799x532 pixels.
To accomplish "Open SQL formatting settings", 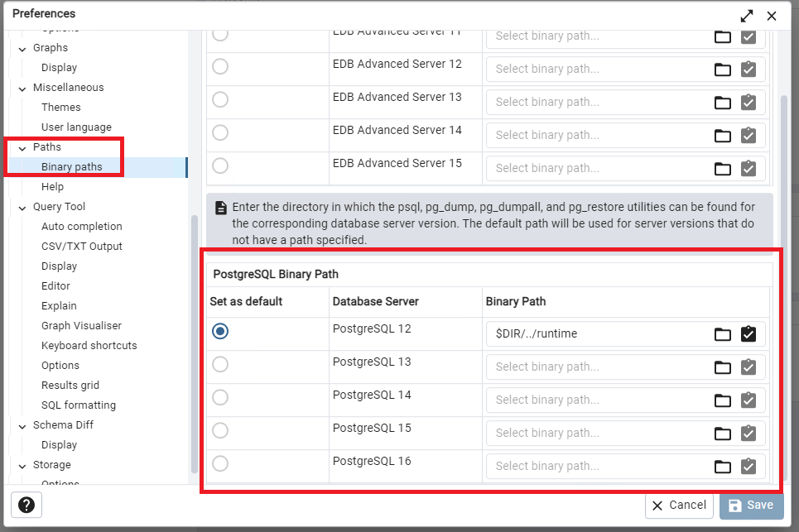I will click(79, 405).
